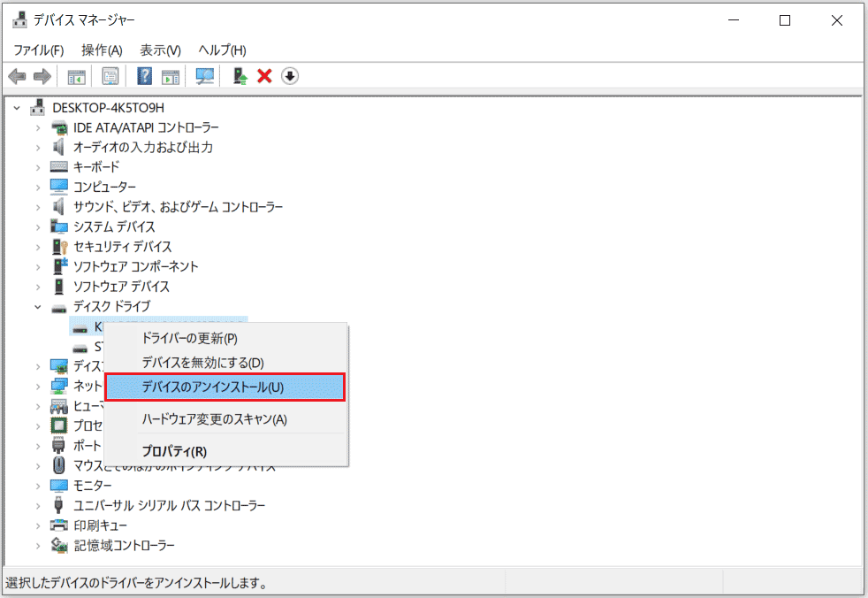Open the 表示(V) menu

pos(161,50)
